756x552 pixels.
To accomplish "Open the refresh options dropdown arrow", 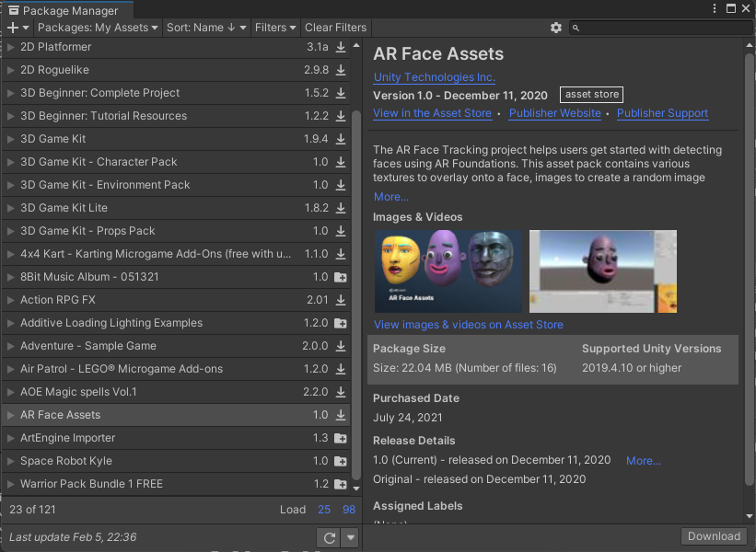I will [x=351, y=537].
